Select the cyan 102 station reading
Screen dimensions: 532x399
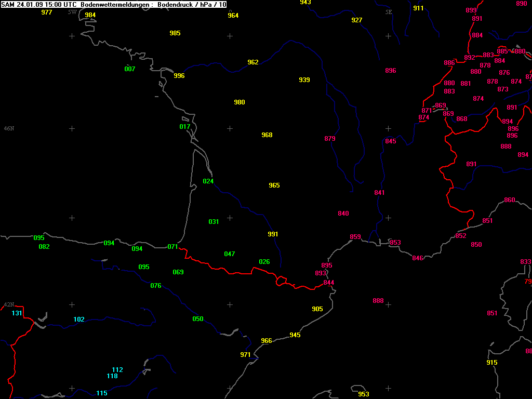(x=79, y=320)
